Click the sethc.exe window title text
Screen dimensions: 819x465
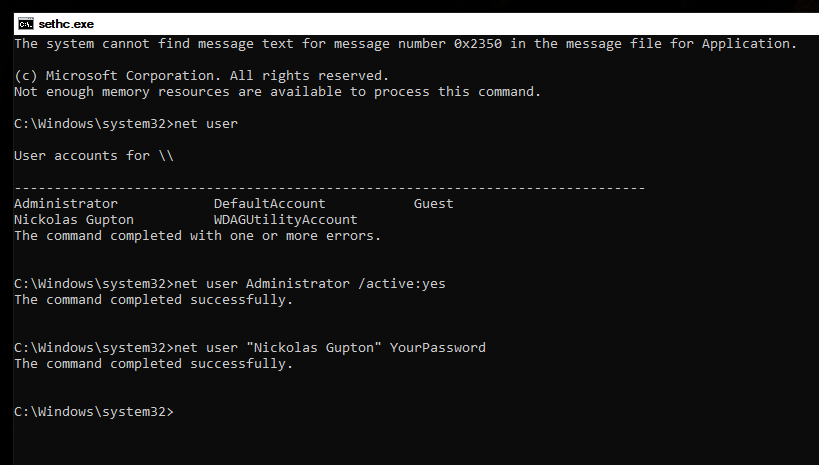click(66, 24)
